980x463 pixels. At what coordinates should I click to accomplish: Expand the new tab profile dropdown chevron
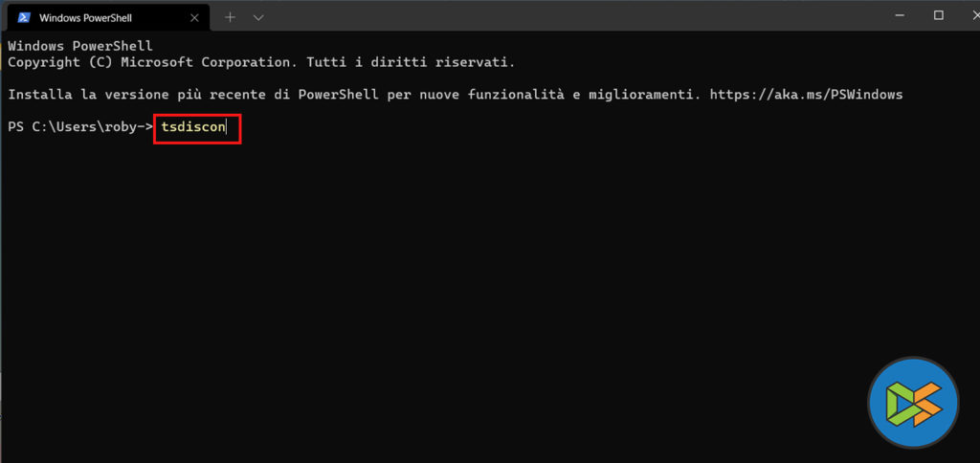tap(258, 17)
